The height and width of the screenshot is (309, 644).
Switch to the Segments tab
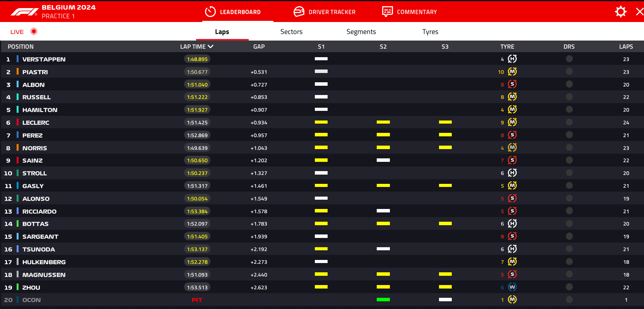tap(361, 32)
